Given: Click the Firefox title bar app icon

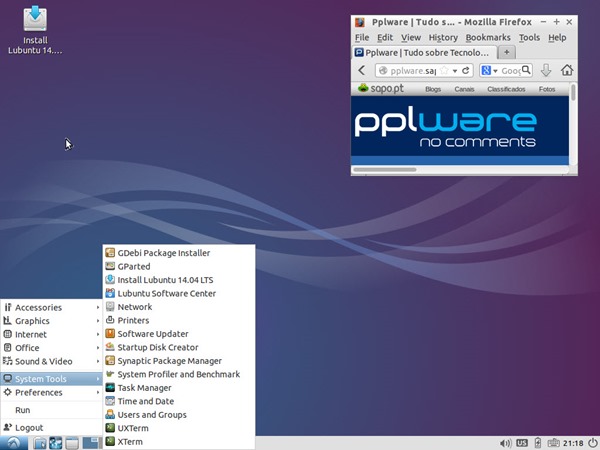Looking at the screenshot, I should tap(359, 22).
